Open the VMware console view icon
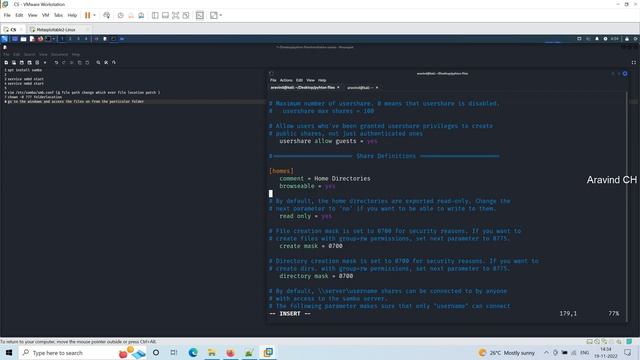The height and width of the screenshot is (360, 640). coord(200,16)
